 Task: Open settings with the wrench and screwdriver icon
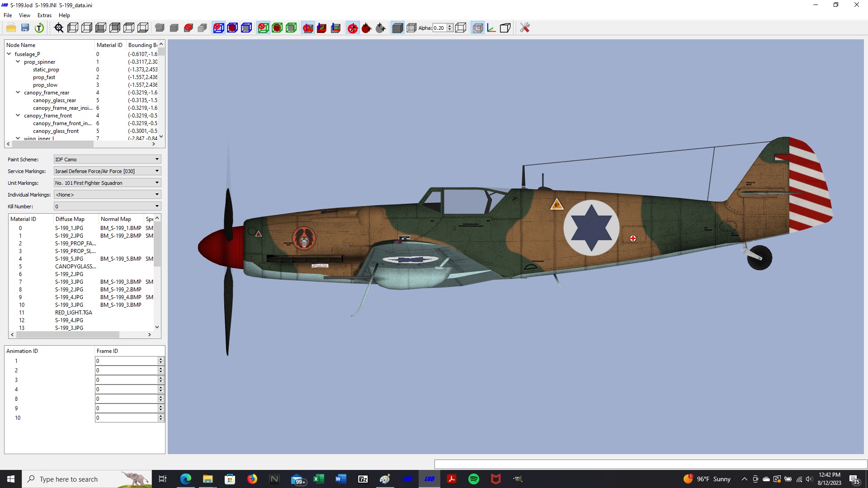coord(524,28)
